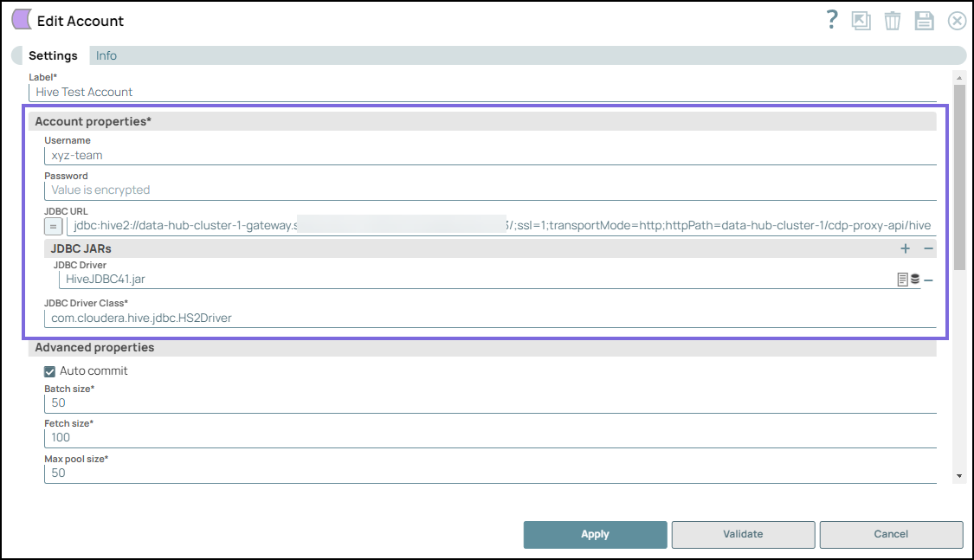
Task: Click database stack icon beside HiveJDBC41.jar
Action: 915,280
